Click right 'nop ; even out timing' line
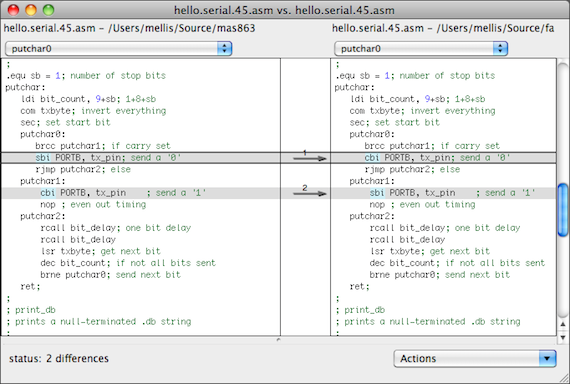The height and width of the screenshot is (384, 570). (x=422, y=204)
